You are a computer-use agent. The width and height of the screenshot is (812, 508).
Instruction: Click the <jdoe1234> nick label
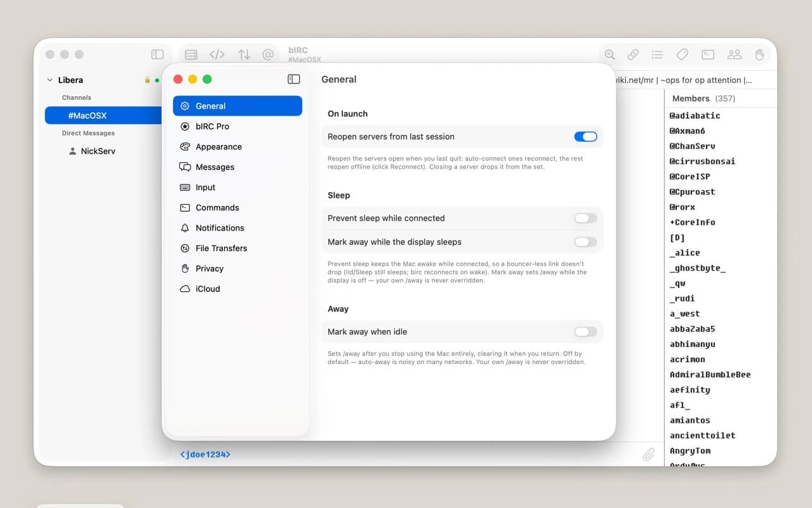click(x=205, y=454)
